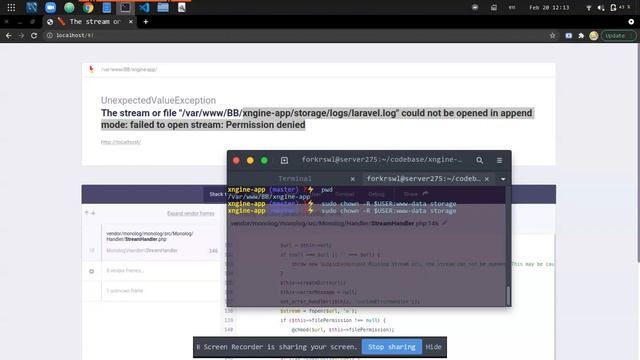
Task: Click the up arrow frame navigation icon
Action: (x=87, y=213)
